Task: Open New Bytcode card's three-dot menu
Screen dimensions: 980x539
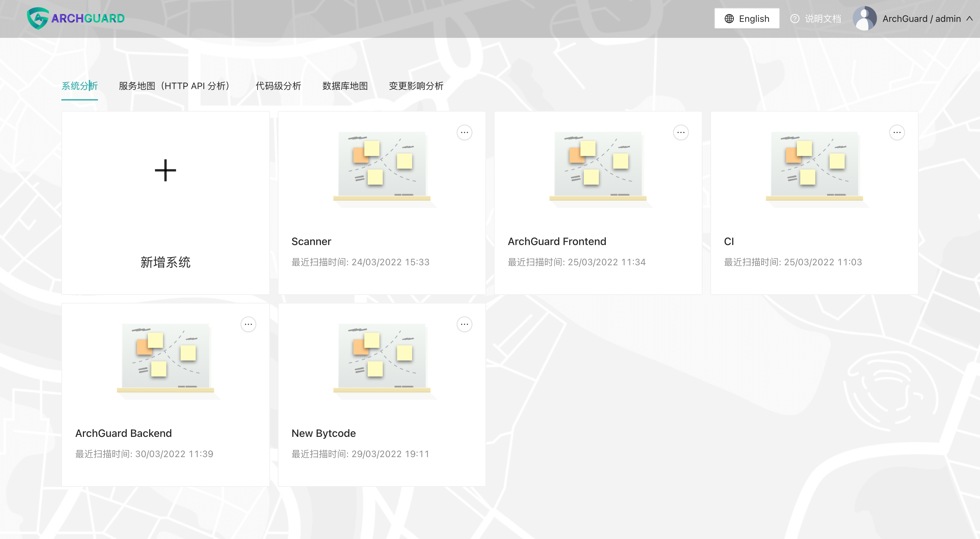Action: (464, 324)
